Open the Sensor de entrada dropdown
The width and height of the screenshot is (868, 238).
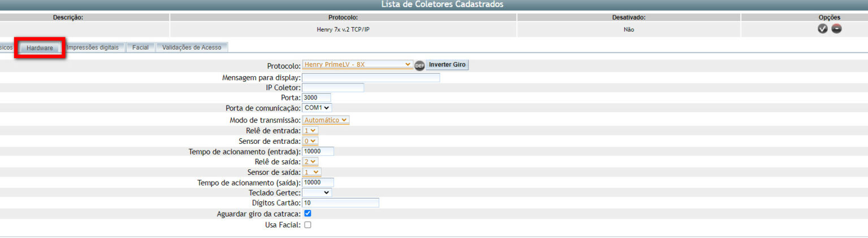click(310, 141)
